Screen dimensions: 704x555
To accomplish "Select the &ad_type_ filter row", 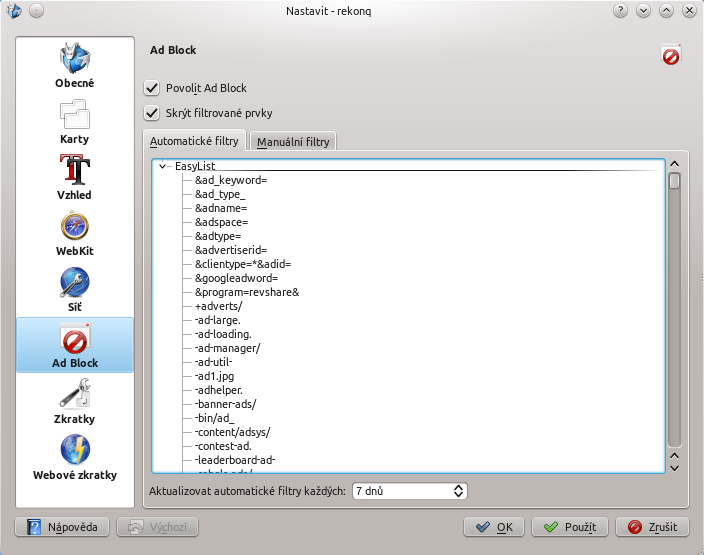I will 220,194.
